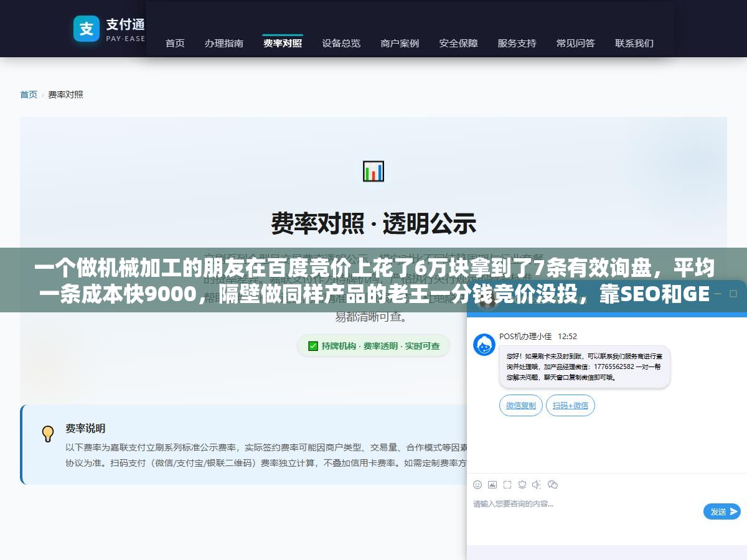Image resolution: width=747 pixels, height=560 pixels.
Task: Open the emoji picker in the chat window
Action: (477, 485)
